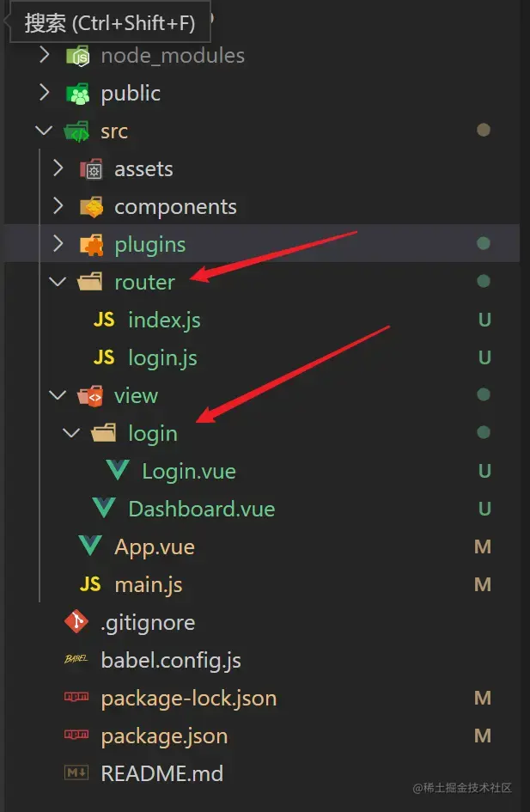Click the JS icon beside index.js

click(104, 320)
